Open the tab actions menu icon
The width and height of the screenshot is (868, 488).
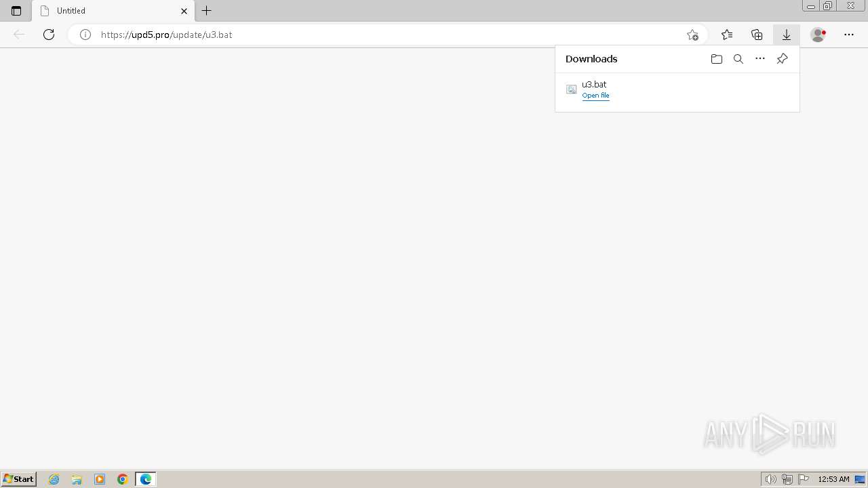point(16,11)
